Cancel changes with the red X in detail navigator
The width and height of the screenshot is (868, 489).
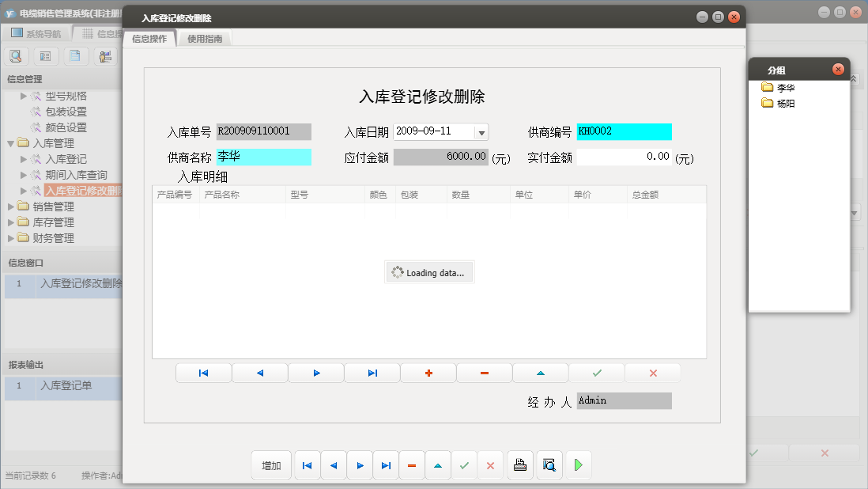652,372
